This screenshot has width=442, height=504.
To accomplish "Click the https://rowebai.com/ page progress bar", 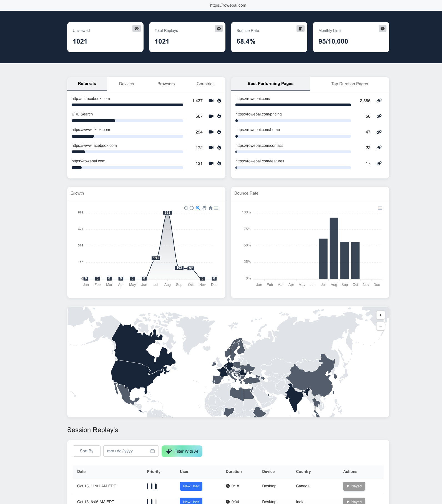I will coord(293,105).
